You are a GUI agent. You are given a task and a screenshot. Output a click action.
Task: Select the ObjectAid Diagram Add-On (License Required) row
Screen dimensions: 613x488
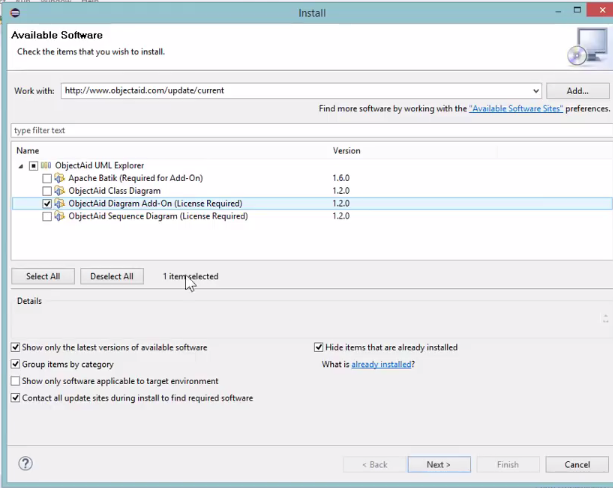point(312,203)
